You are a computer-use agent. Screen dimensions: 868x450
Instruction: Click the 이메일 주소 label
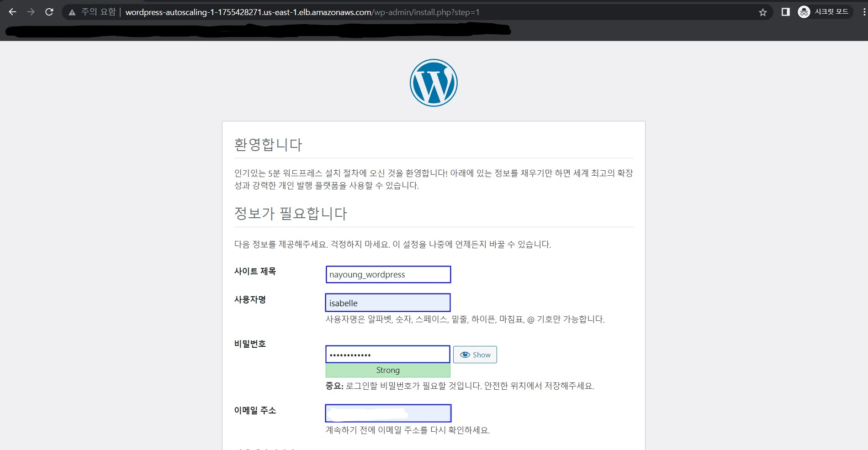click(x=255, y=410)
